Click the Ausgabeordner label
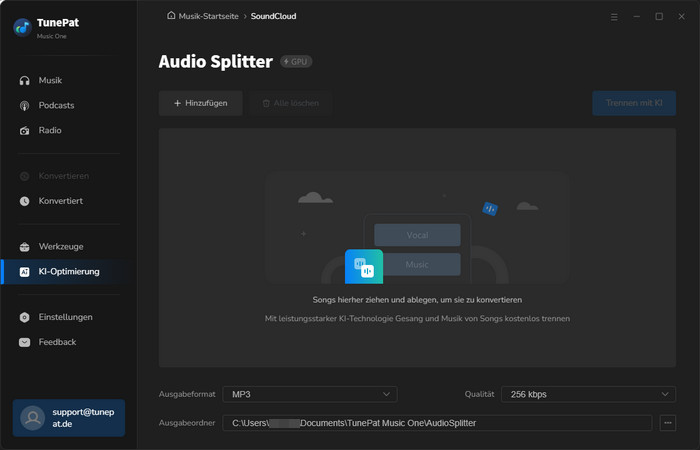Screen dimensions: 700x450 coord(187,423)
